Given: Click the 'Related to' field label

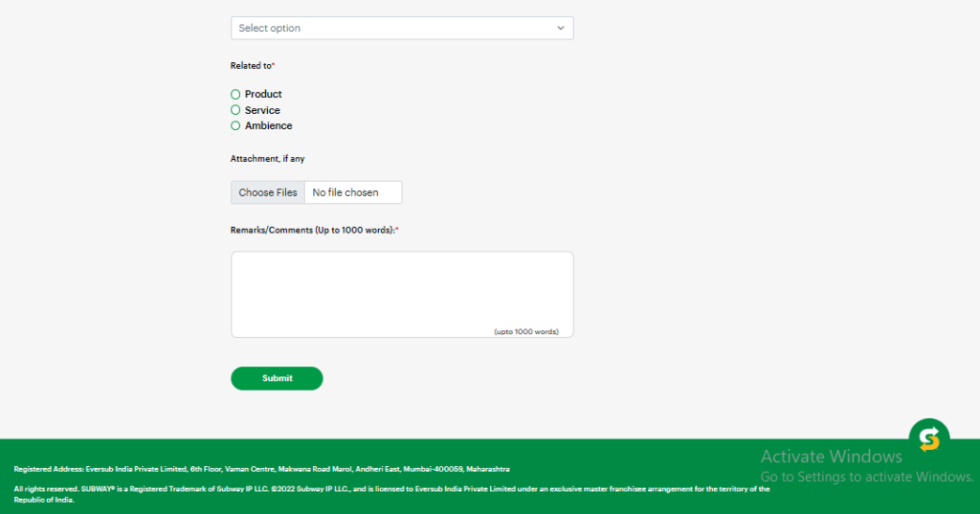Looking at the screenshot, I should pos(252,66).
